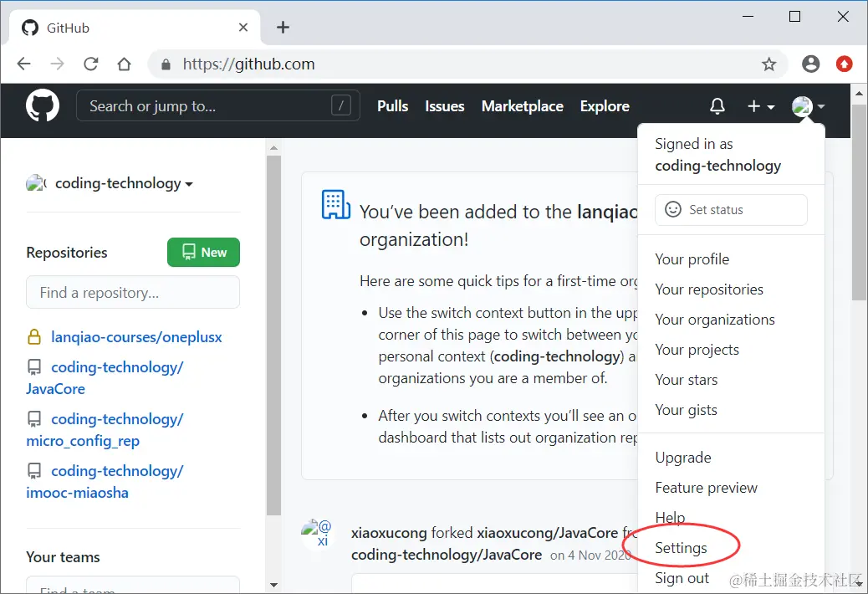Open coding-technology/imooc-miaosha repository
This screenshot has height=594, width=868.
pos(105,482)
